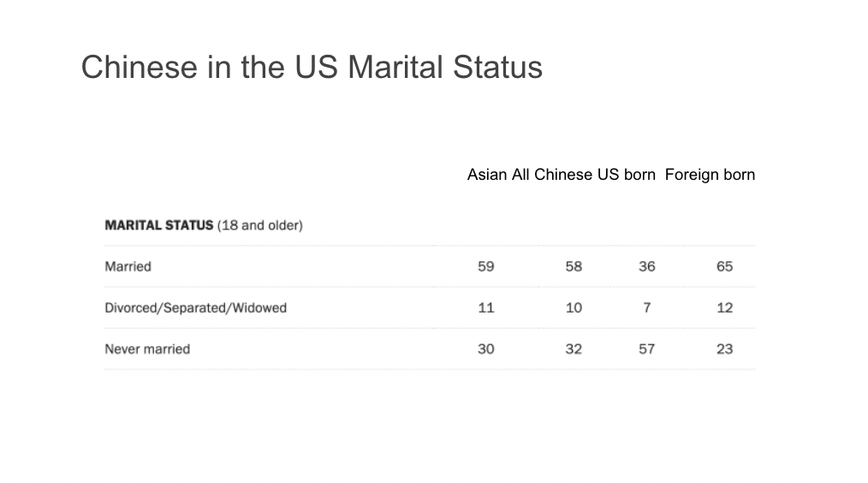Image resolution: width=868 pixels, height=483 pixels.
Task: Click the "MARITAL STATUS (18 and older)" heading
Action: coord(204,226)
